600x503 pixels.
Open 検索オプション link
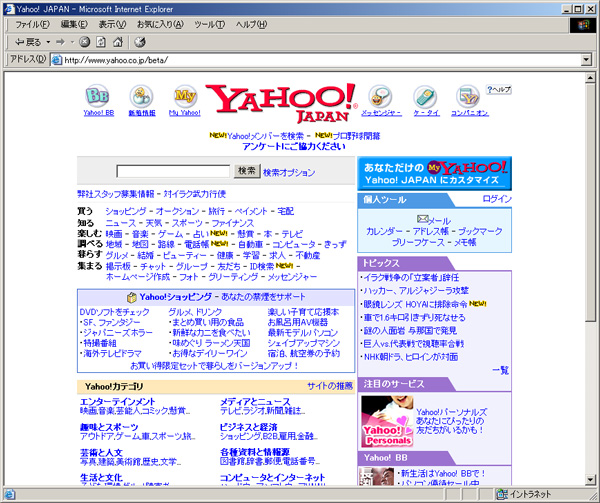pyautogui.click(x=289, y=173)
